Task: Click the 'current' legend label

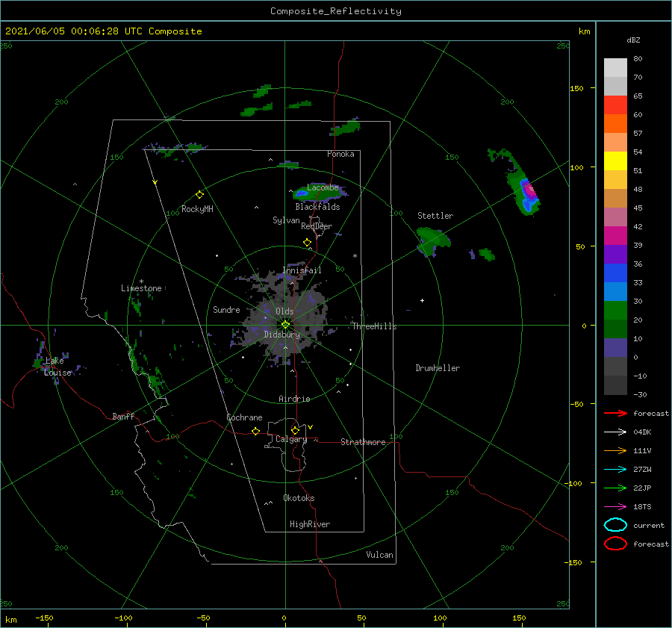Action: 649,526
